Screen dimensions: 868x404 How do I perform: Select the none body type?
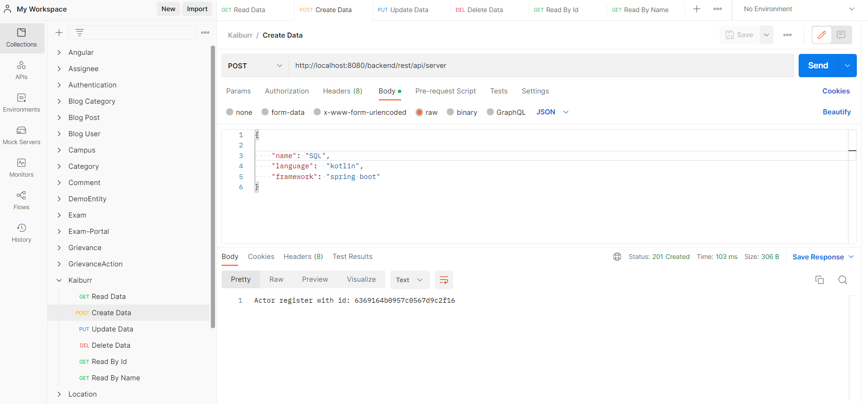point(229,112)
